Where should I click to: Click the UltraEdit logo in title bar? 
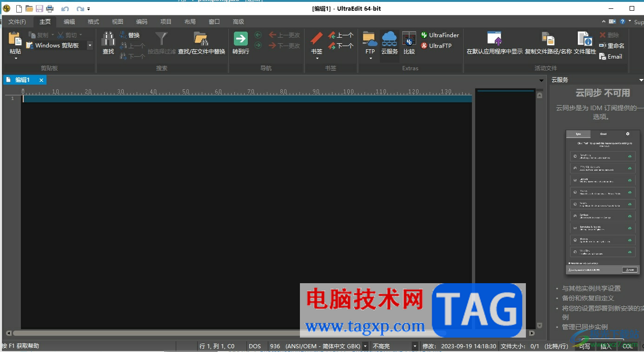click(7, 8)
